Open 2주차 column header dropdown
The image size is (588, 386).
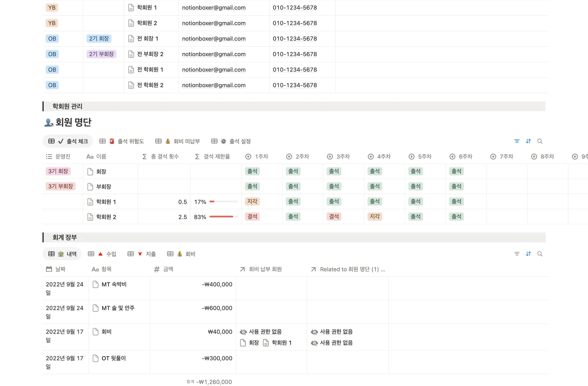tap(302, 156)
